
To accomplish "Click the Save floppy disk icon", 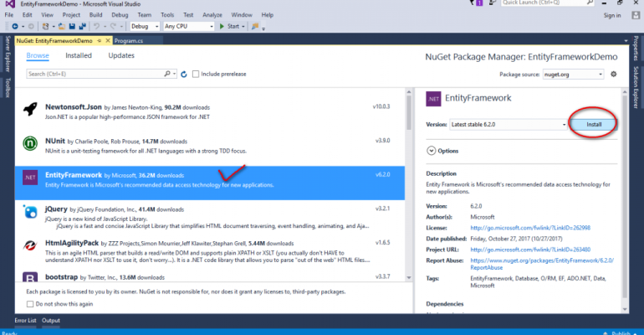I will coord(72,26).
